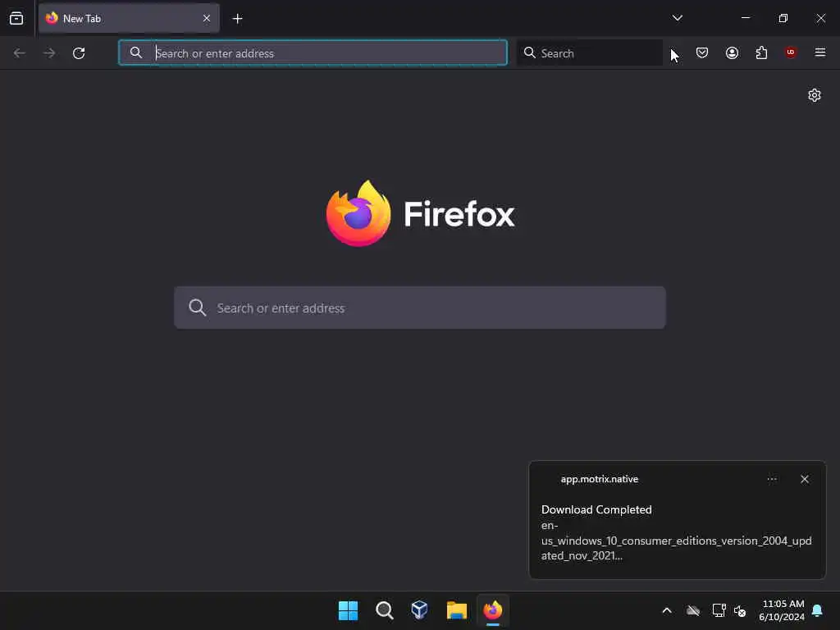Screen dimensions: 840x630
Task: Open the Download Completed notification body
Action: [677, 532]
